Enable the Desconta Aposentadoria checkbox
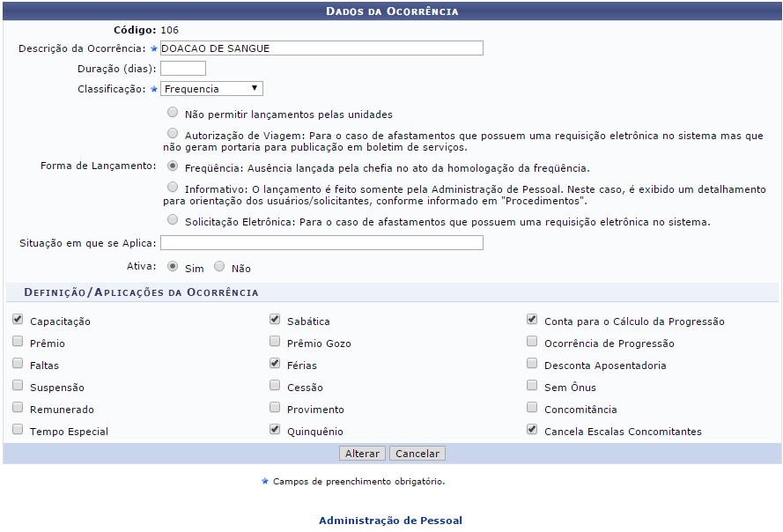The width and height of the screenshot is (783, 532). click(x=532, y=364)
